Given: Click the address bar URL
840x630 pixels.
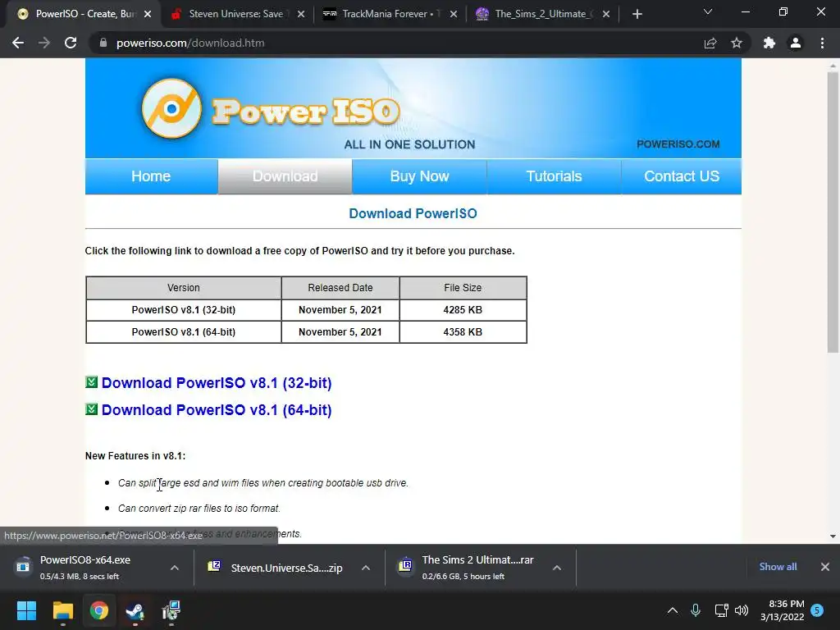Looking at the screenshot, I should (190, 43).
